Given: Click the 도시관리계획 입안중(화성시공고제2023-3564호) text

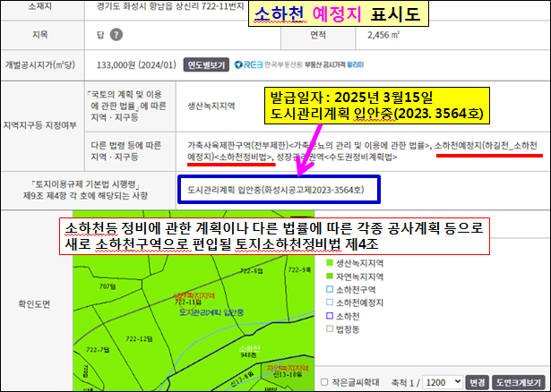Looking at the screenshot, I should [x=276, y=190].
